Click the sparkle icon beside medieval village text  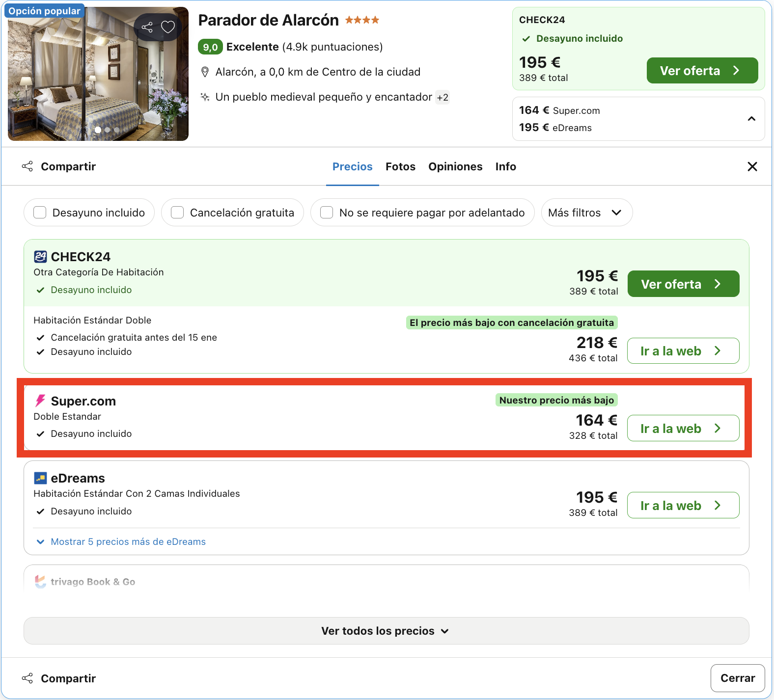(x=205, y=97)
